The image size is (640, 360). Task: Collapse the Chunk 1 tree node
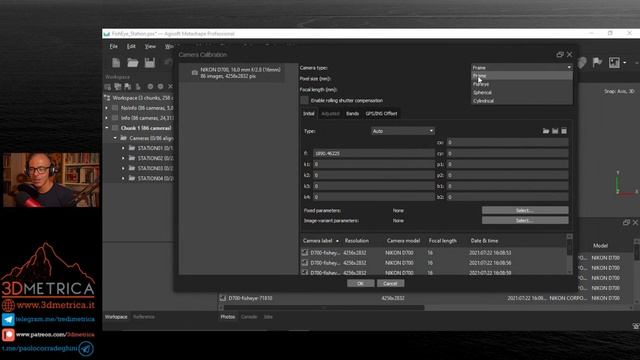point(107,128)
